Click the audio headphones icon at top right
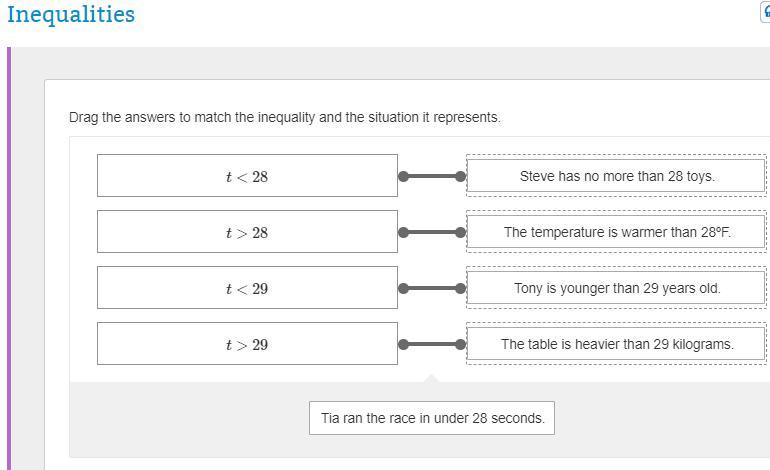This screenshot has height=470, width=770. pos(765,12)
